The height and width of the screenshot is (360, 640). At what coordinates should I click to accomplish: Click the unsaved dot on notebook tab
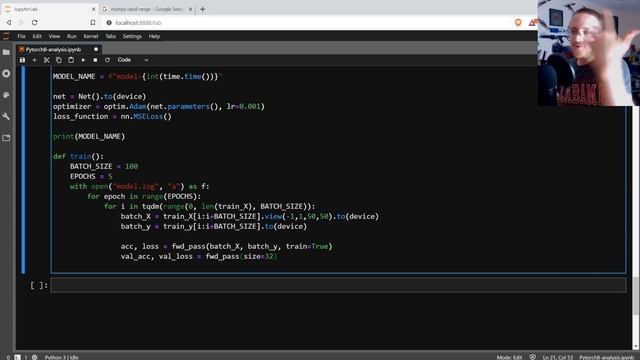[x=96, y=49]
